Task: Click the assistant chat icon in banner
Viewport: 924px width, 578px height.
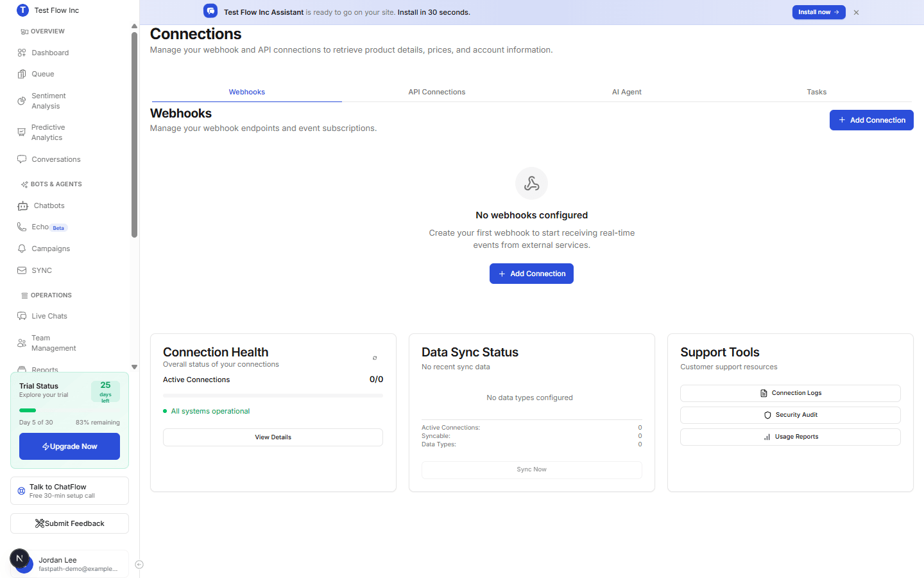Action: pyautogui.click(x=210, y=11)
